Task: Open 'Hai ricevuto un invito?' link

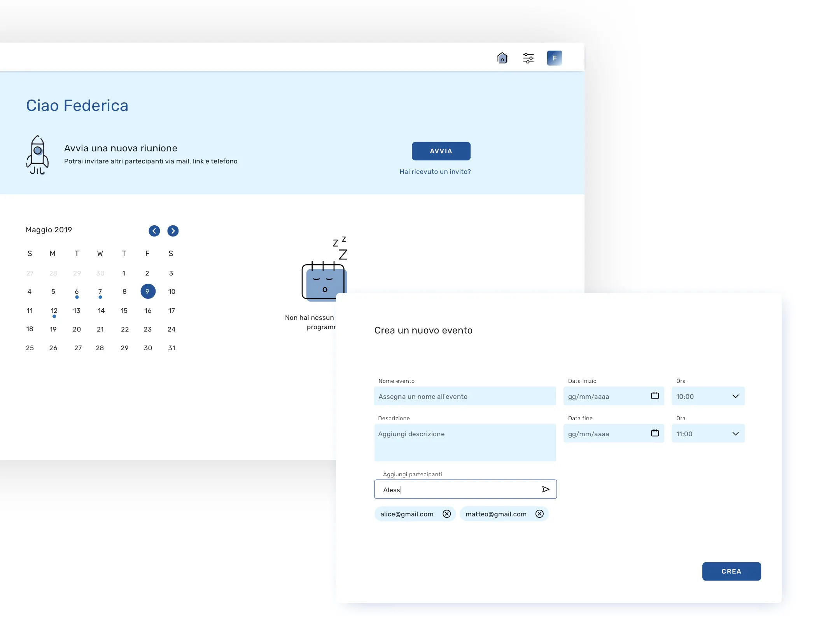Action: tap(435, 172)
